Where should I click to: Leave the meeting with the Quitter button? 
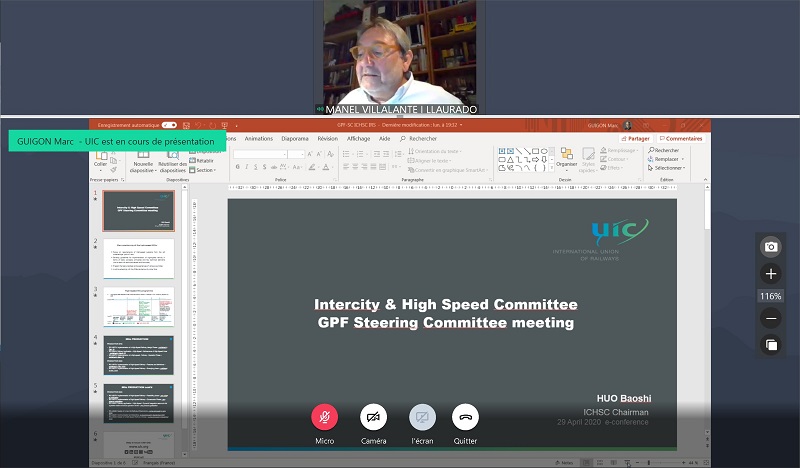click(x=465, y=417)
